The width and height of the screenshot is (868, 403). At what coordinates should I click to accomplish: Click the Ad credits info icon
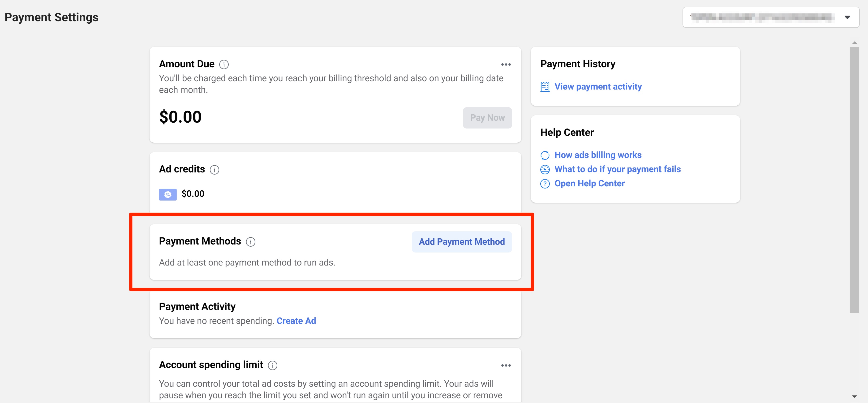[x=214, y=169]
